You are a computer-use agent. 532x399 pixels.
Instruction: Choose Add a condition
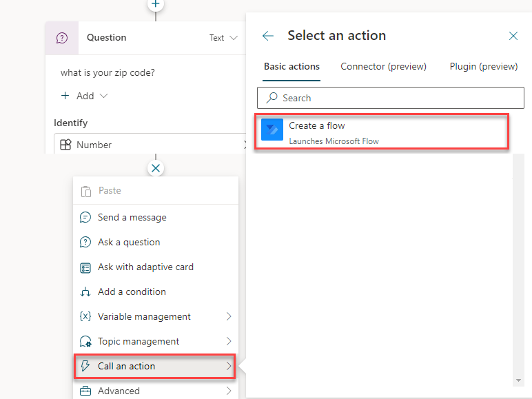click(x=156, y=291)
